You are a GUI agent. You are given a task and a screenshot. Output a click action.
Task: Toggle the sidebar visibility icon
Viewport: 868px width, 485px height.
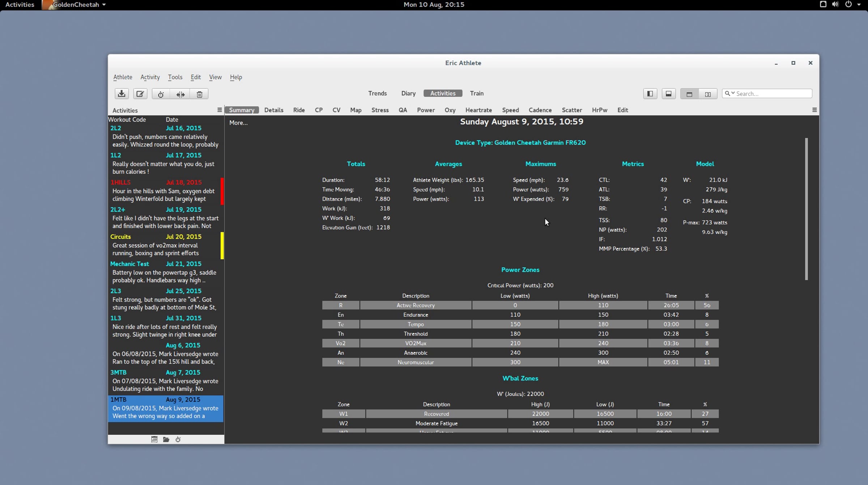point(650,94)
